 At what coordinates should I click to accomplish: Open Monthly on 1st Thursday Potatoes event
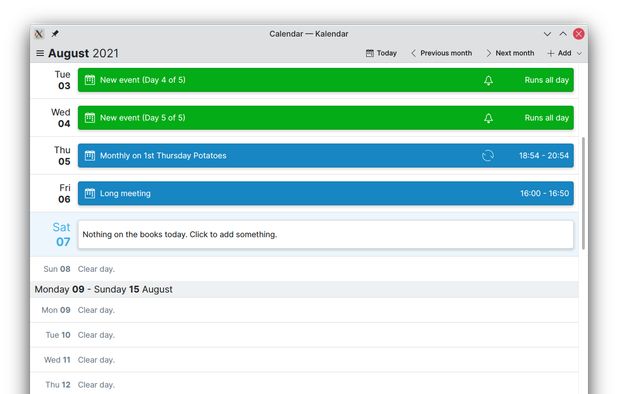(326, 156)
